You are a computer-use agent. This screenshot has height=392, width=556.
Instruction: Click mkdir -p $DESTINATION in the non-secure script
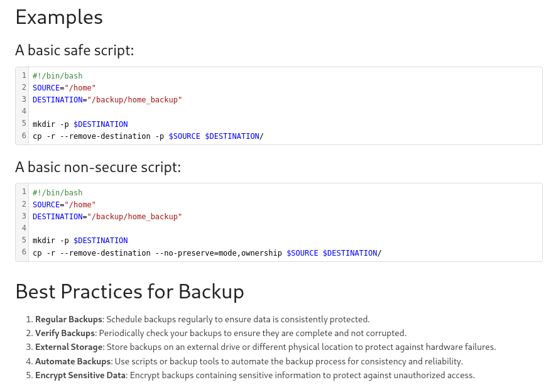pos(80,241)
